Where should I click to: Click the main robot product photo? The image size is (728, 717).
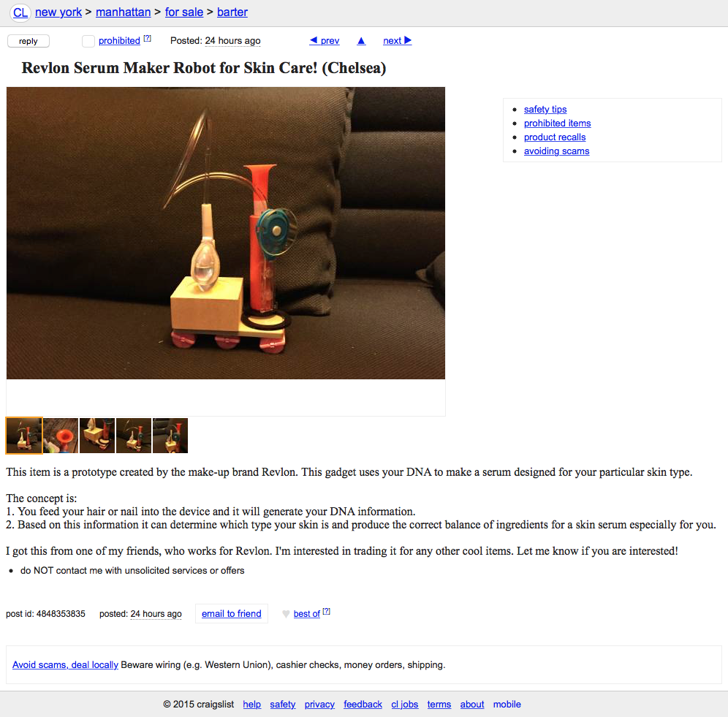click(x=226, y=233)
